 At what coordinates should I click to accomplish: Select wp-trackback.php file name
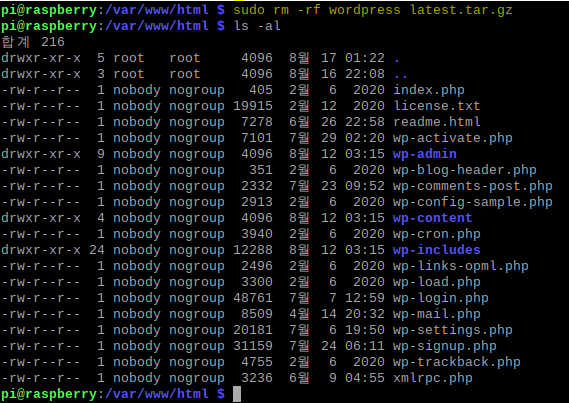click(x=457, y=362)
